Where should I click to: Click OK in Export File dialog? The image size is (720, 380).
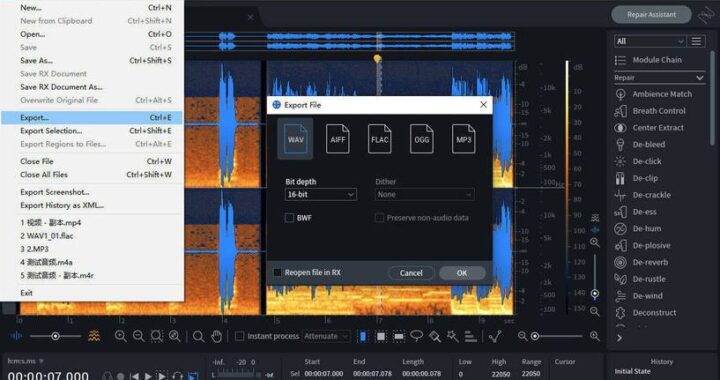click(x=462, y=273)
